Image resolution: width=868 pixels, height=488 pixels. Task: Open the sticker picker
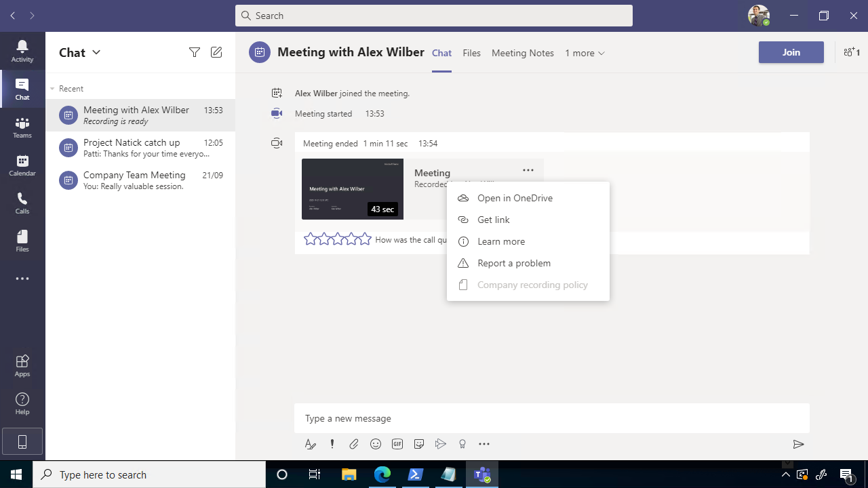(419, 444)
